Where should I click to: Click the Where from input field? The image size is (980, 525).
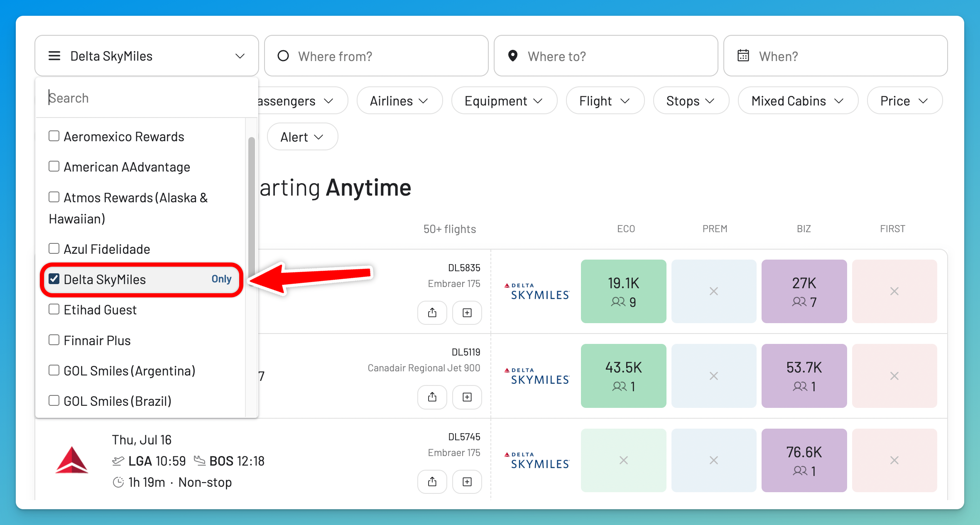click(x=376, y=56)
